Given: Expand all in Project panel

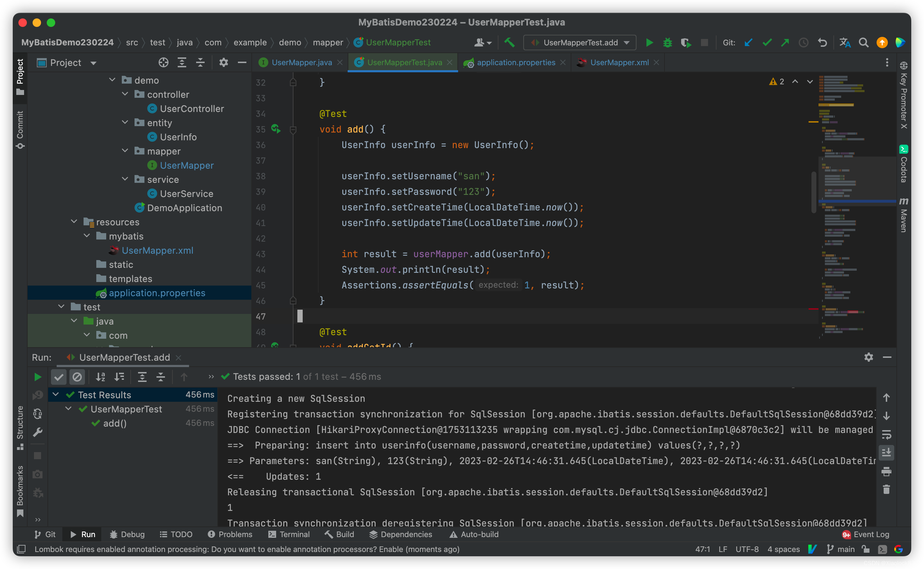Looking at the screenshot, I should pos(182,62).
